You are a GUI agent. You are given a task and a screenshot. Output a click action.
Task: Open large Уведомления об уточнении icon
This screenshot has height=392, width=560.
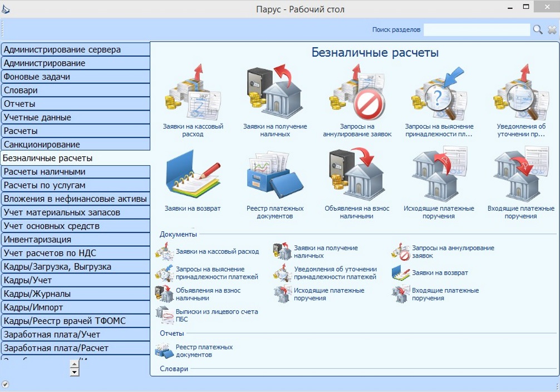(521, 92)
